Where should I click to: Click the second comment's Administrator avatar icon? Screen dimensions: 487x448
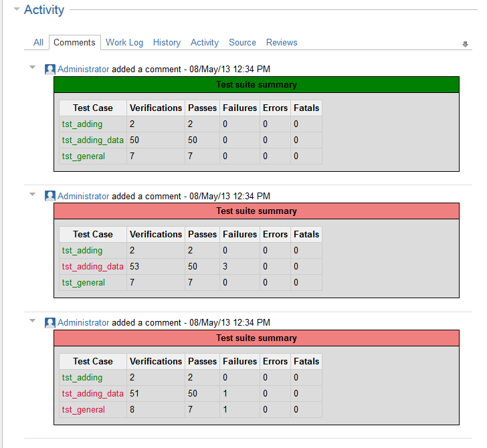pos(50,196)
